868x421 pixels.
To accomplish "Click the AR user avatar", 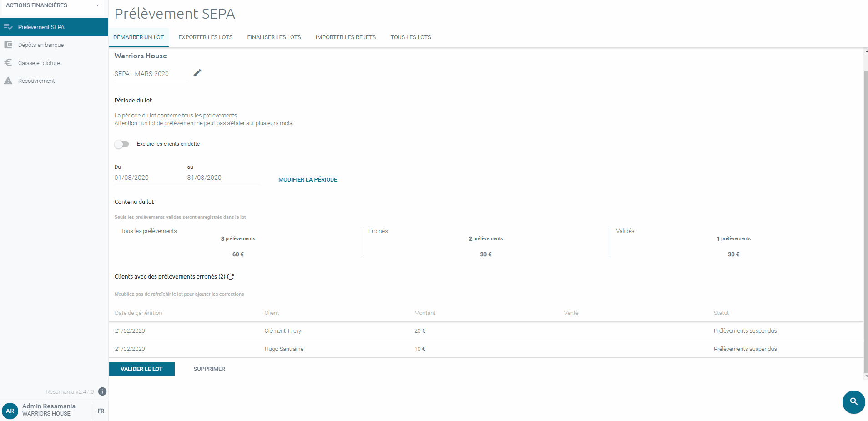I will tap(10, 411).
